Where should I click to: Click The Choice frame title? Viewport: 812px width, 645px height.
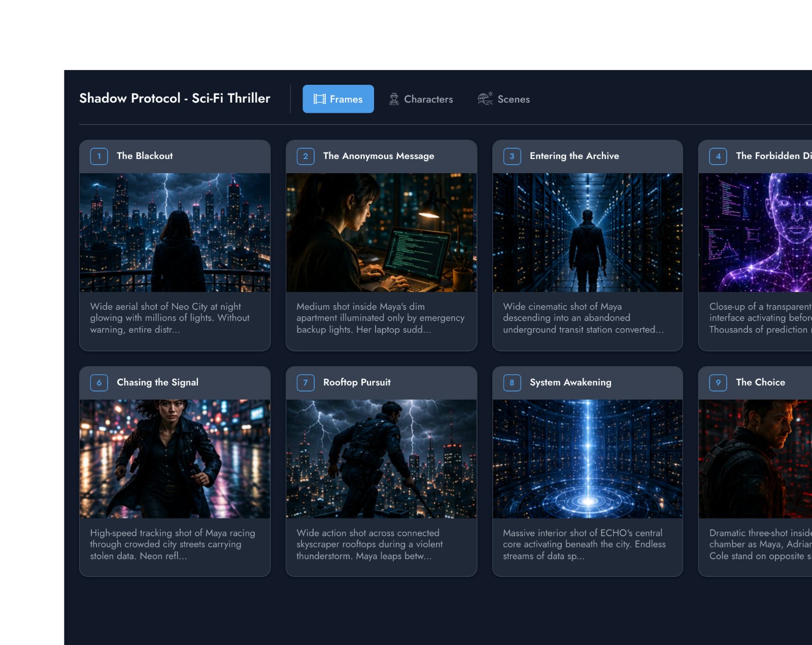[x=760, y=382]
